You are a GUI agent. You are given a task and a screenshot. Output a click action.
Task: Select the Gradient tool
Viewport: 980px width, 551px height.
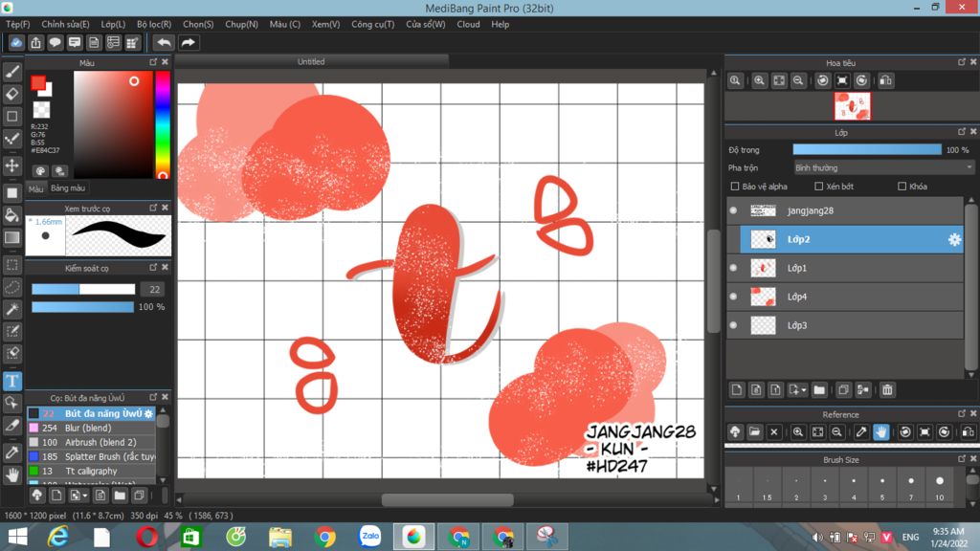point(11,237)
